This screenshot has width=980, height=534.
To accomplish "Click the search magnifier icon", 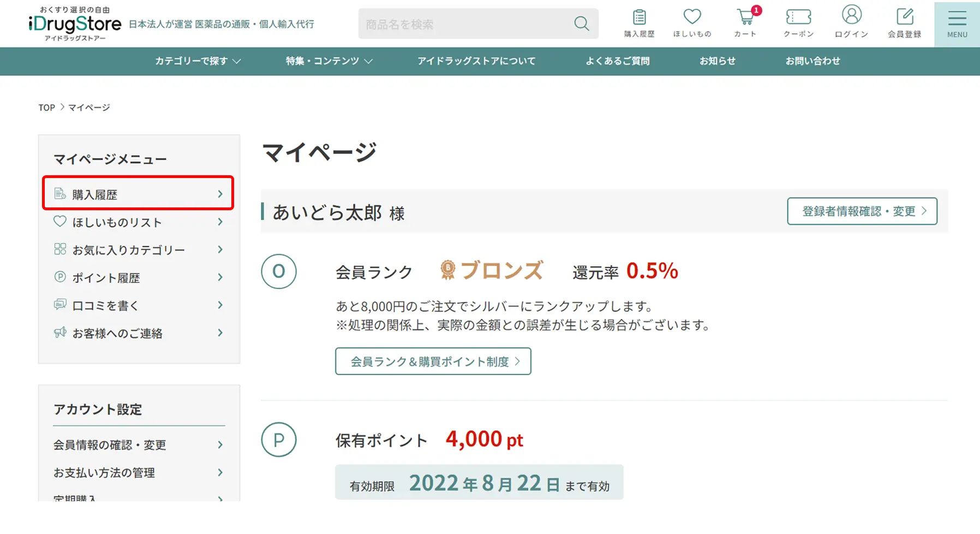I will [x=582, y=23].
